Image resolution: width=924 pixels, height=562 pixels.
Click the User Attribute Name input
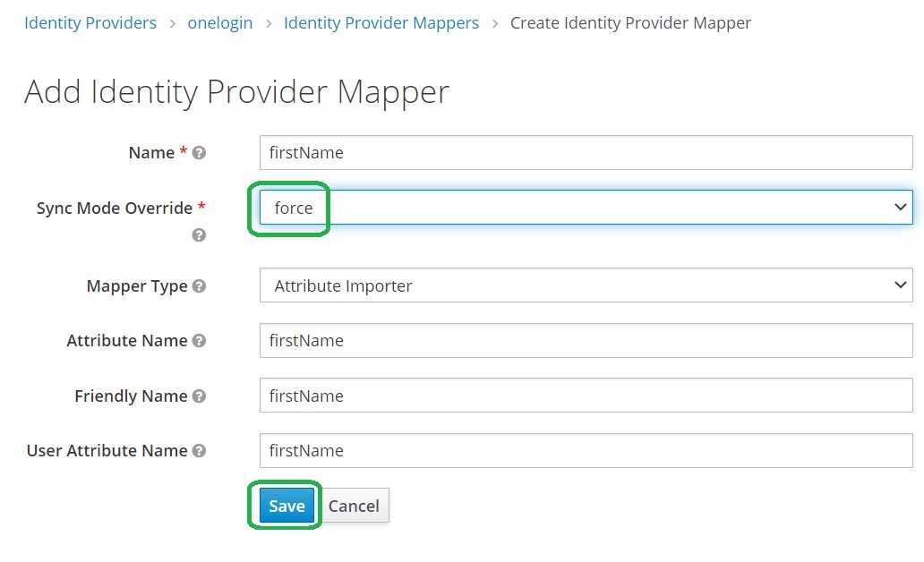point(586,451)
